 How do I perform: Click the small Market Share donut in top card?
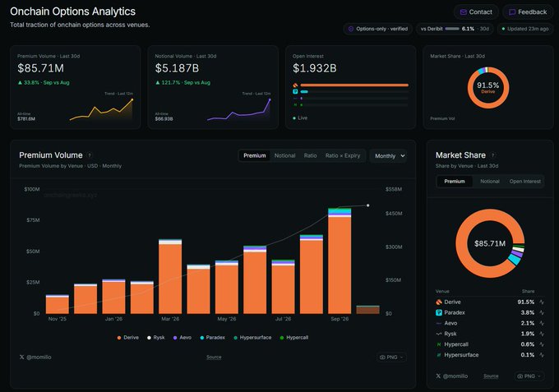488,88
